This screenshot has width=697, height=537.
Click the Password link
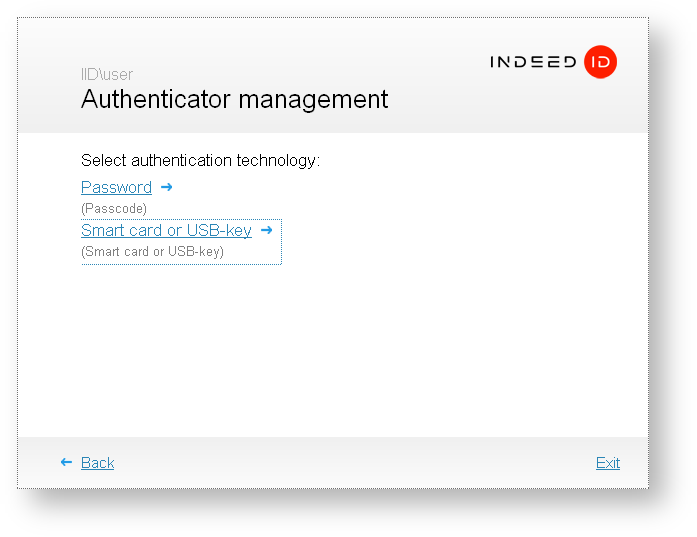coord(116,188)
